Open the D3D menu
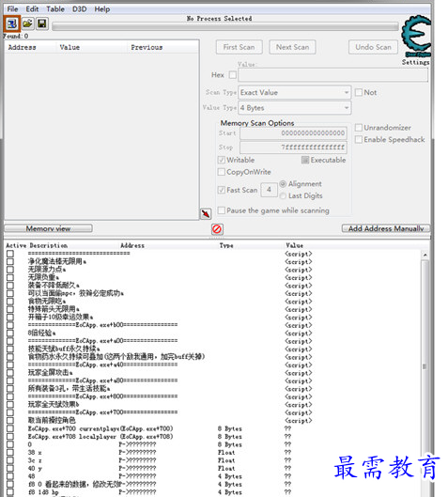The height and width of the screenshot is (497, 448). (79, 9)
